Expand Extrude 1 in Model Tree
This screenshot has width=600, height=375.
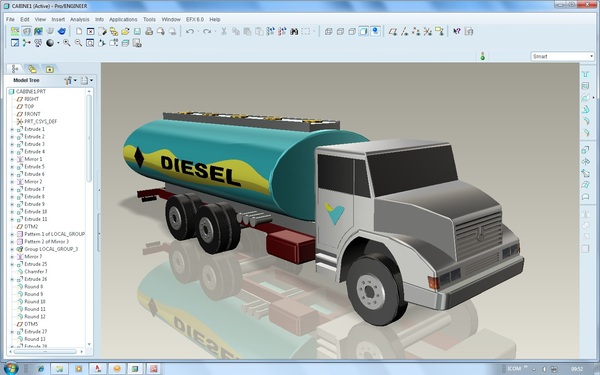coord(12,129)
